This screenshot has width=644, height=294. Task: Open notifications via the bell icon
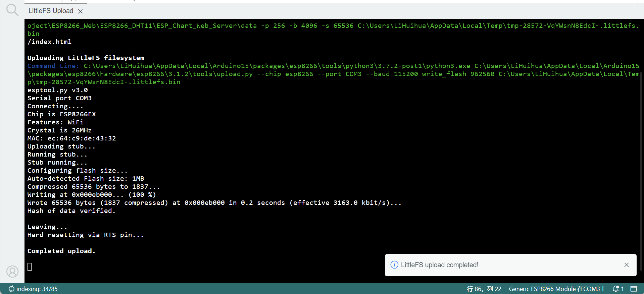(x=616, y=289)
